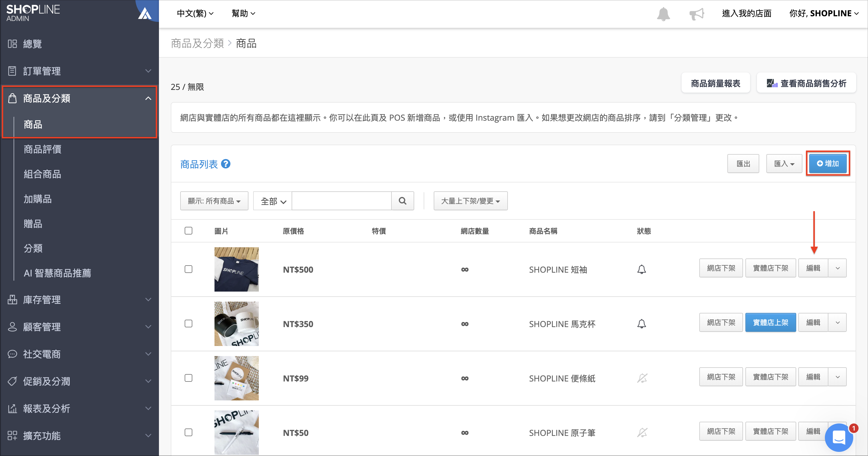Viewport: 868px width, 456px height.
Task: Click 編輯 for SHOPLINE 馬克杯
Action: pyautogui.click(x=813, y=322)
